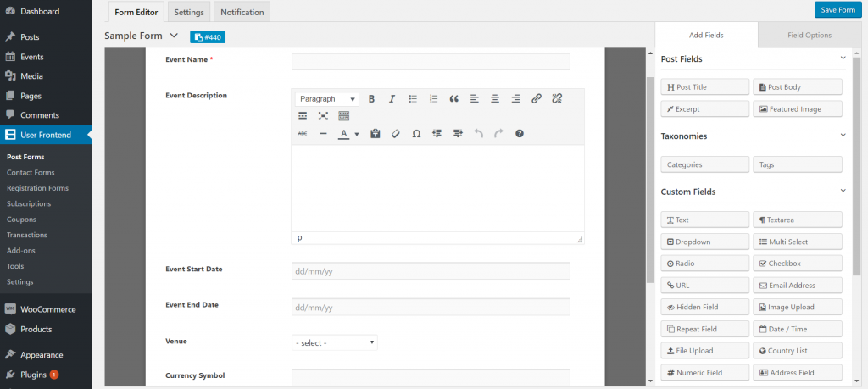868x389 pixels.
Task: Toggle bold formatting in the editor
Action: (371, 99)
